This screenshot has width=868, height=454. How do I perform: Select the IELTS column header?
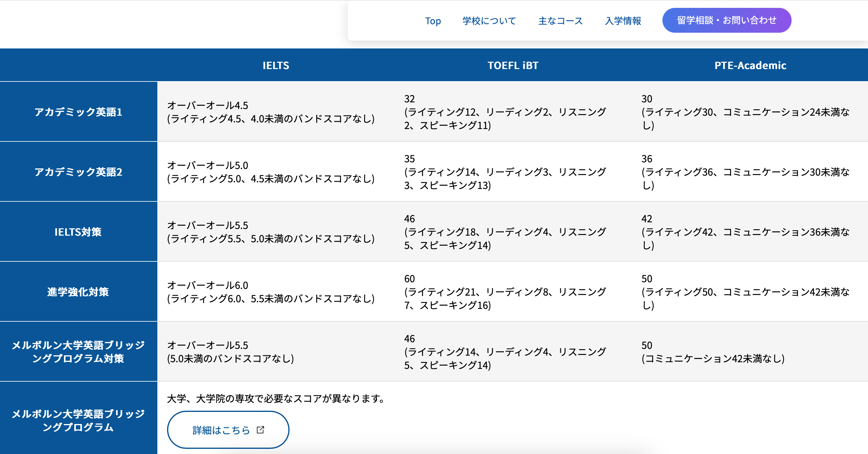(276, 65)
